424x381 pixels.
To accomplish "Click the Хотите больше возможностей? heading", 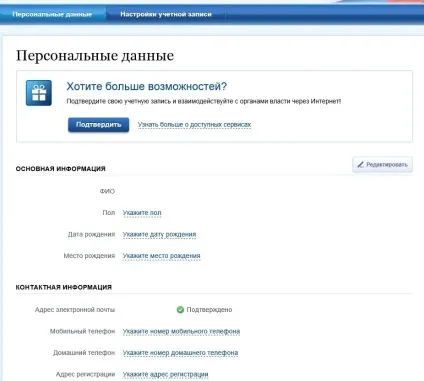I will [147, 86].
